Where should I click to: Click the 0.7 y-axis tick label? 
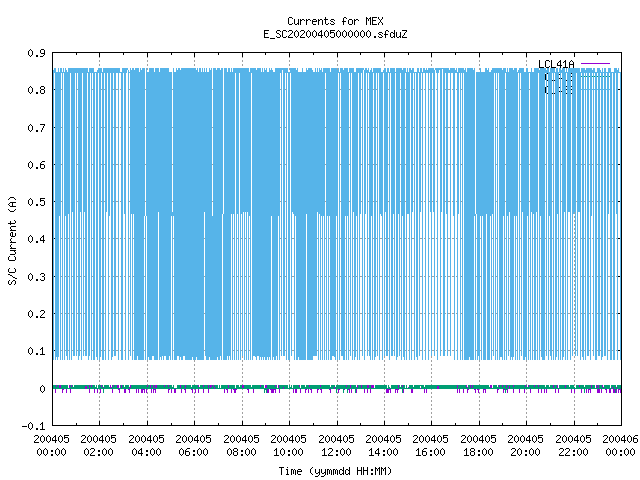pos(36,128)
